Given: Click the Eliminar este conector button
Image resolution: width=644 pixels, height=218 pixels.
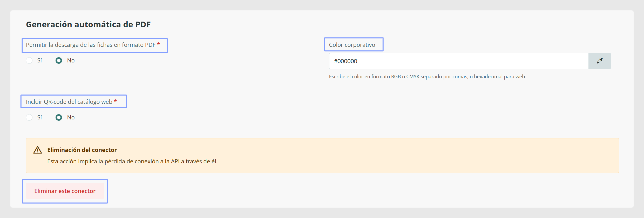Looking at the screenshot, I should coord(65,191).
